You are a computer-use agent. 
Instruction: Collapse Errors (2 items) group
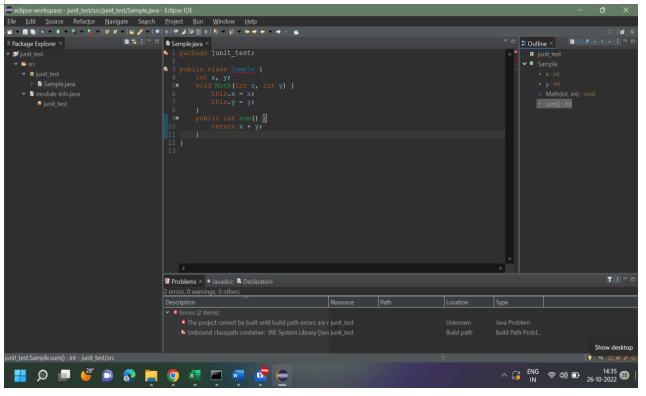pos(168,312)
